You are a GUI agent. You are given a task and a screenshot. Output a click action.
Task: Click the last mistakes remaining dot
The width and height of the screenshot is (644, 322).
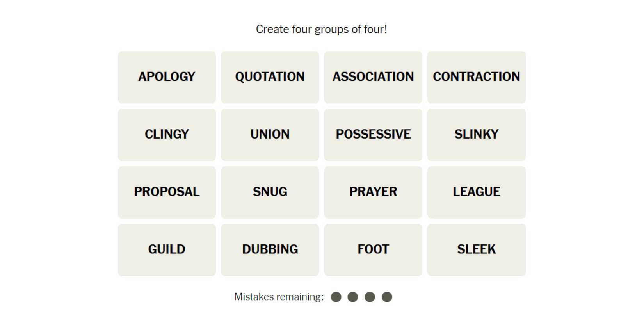[387, 297]
